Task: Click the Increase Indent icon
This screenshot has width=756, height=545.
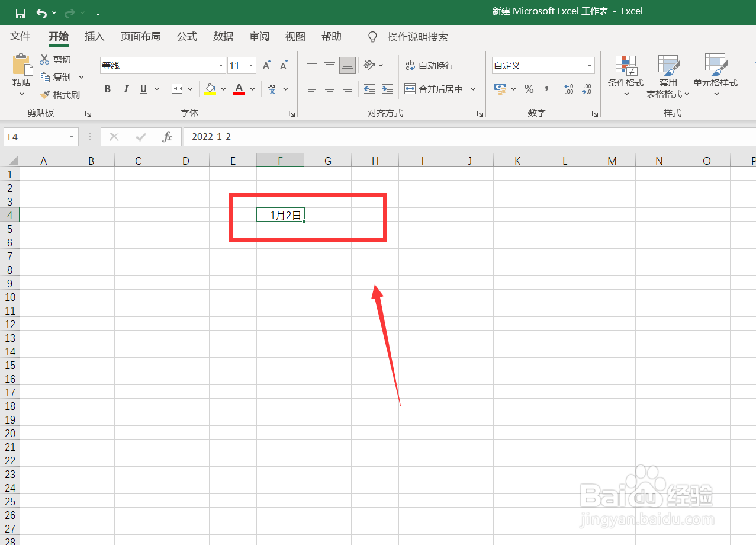Action: 387,89
